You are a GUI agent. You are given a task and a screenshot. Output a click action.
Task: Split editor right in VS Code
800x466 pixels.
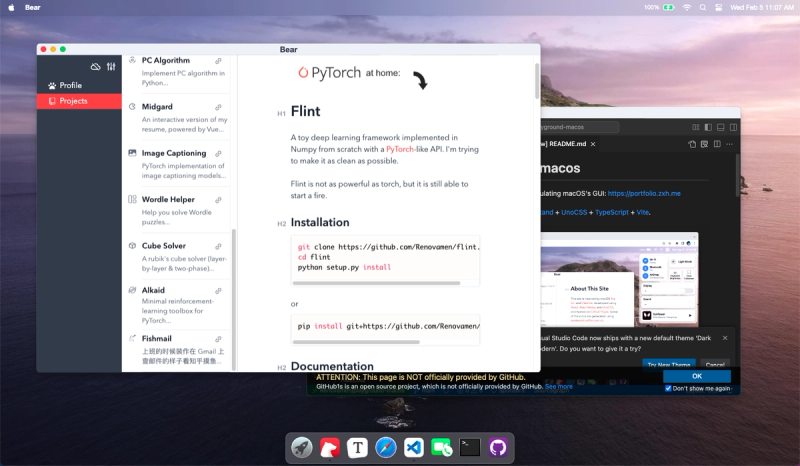click(x=717, y=144)
